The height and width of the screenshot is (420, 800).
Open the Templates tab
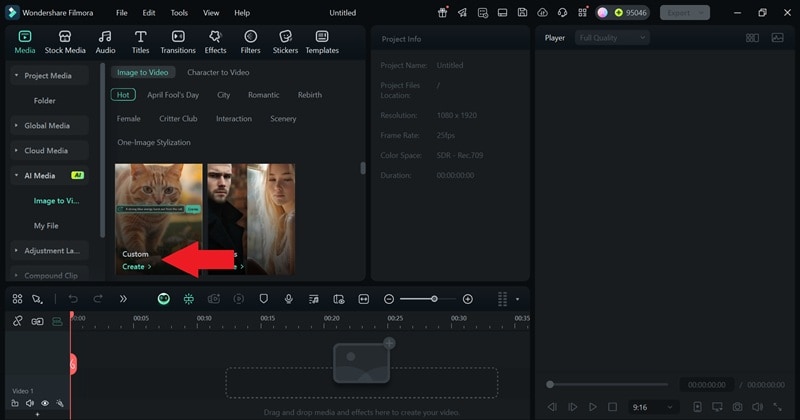(x=322, y=42)
